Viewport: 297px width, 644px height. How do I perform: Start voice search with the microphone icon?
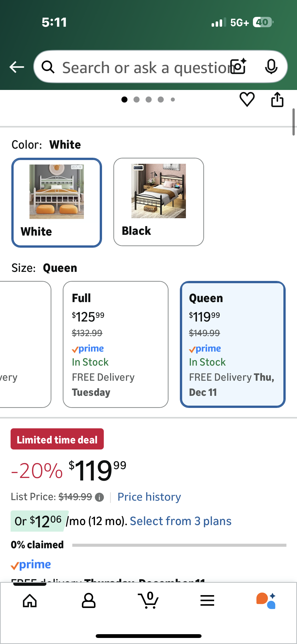coord(271,67)
